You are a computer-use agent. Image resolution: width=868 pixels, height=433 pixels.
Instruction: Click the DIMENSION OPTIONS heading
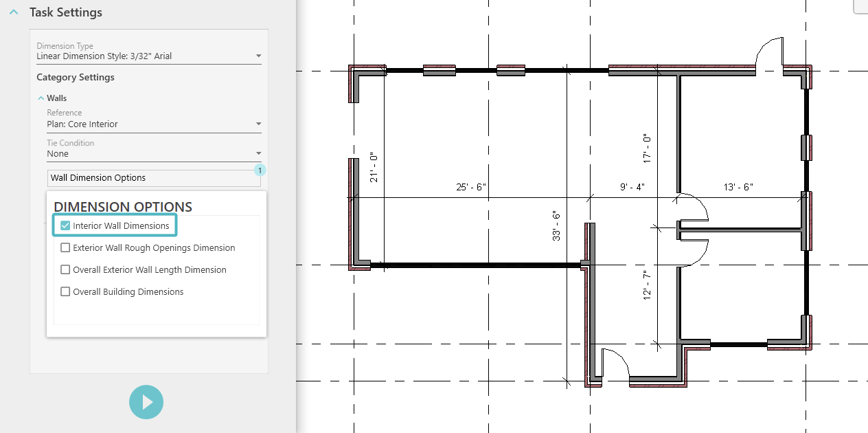(123, 207)
